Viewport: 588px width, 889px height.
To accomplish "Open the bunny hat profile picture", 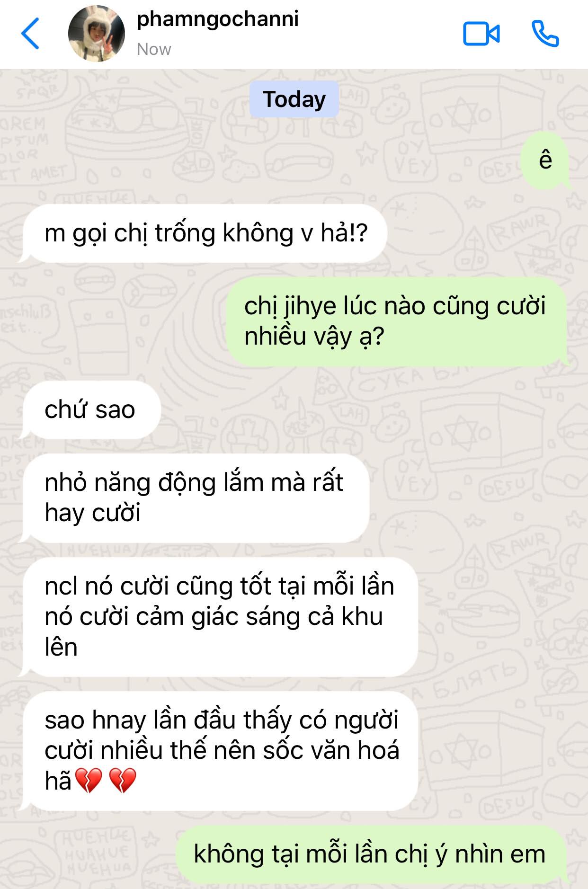I will 97,34.
